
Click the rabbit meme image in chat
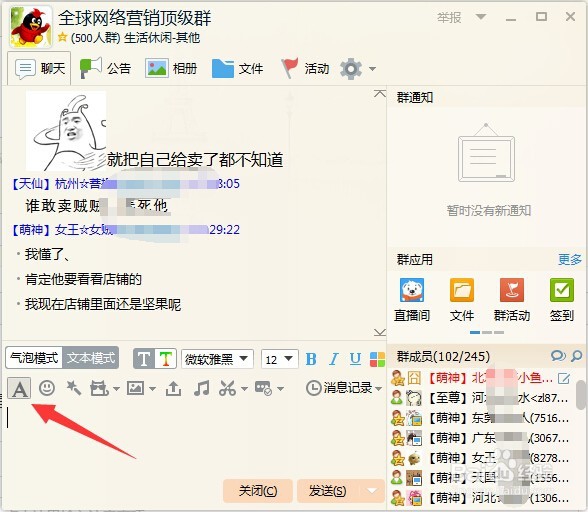[x=66, y=131]
